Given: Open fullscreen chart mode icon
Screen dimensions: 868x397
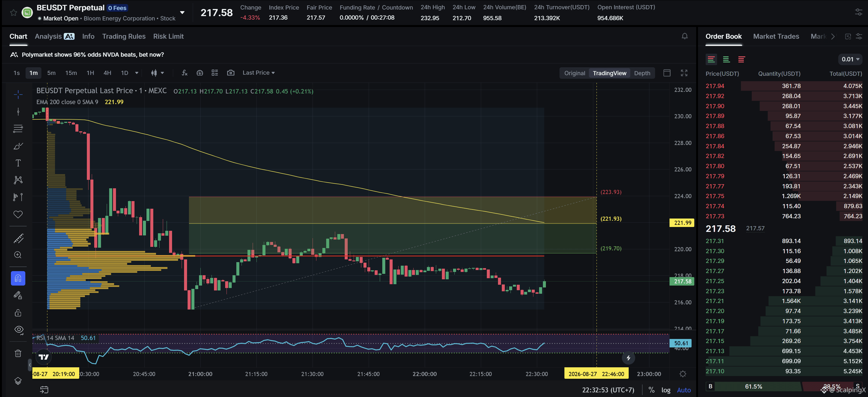Looking at the screenshot, I should pyautogui.click(x=684, y=73).
